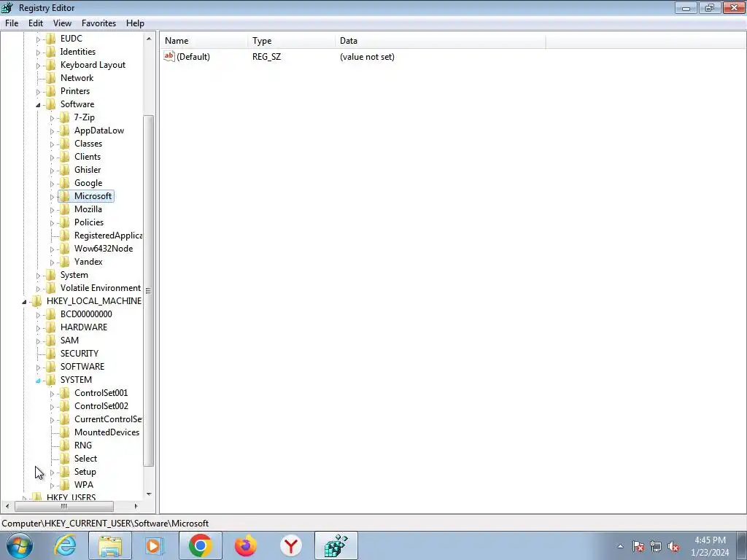Click the uppercase SOFTWARE folder icon
This screenshot has height=560, width=747.
pyautogui.click(x=50, y=367)
